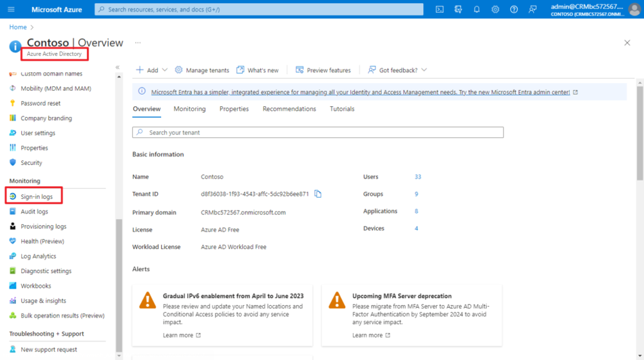Switch to the Monitoring tab
Screen dimensions: 644x360
point(189,109)
